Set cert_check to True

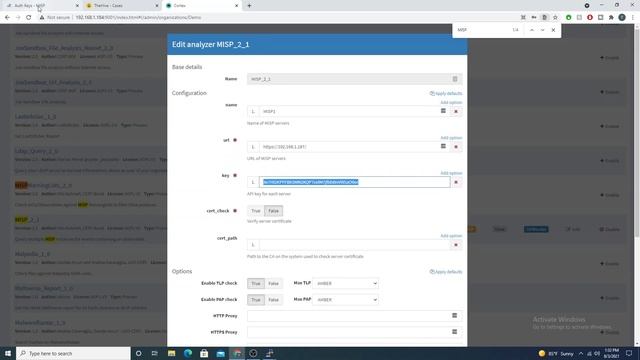point(256,211)
